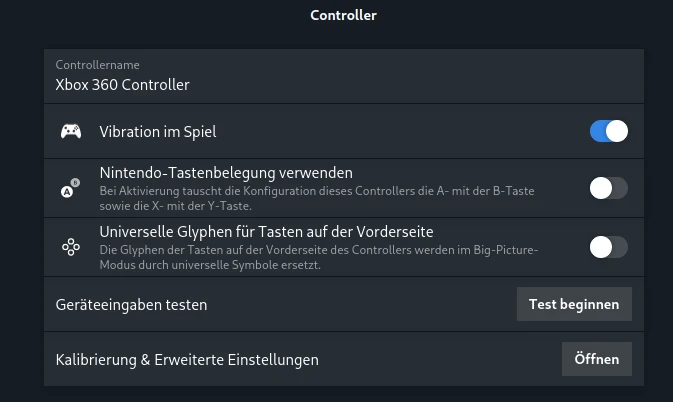Click the gamepad icon beside Vibration im Spiel

(x=71, y=131)
